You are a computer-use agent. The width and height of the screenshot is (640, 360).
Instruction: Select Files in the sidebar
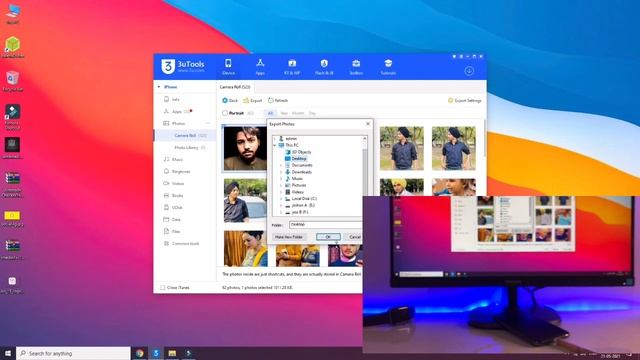click(x=176, y=231)
